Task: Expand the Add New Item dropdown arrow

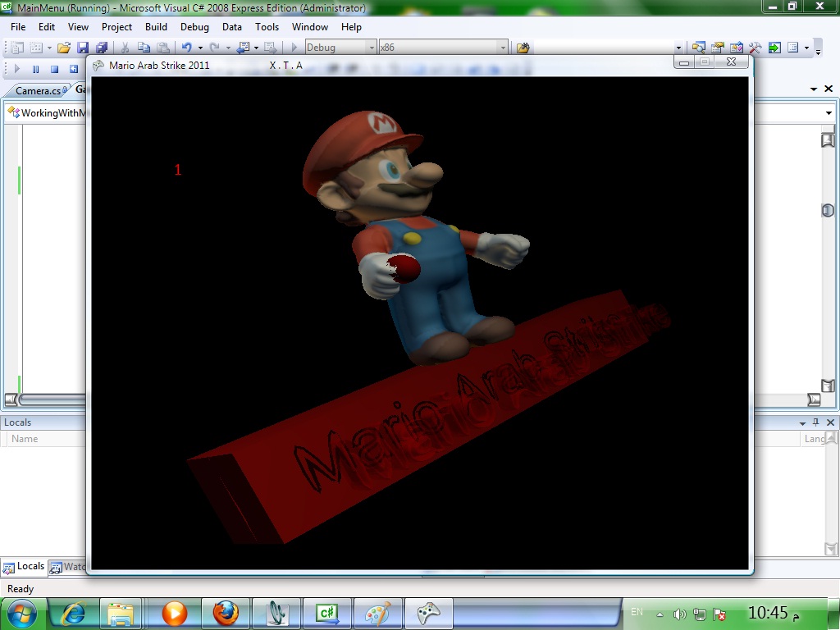Action: (x=49, y=48)
